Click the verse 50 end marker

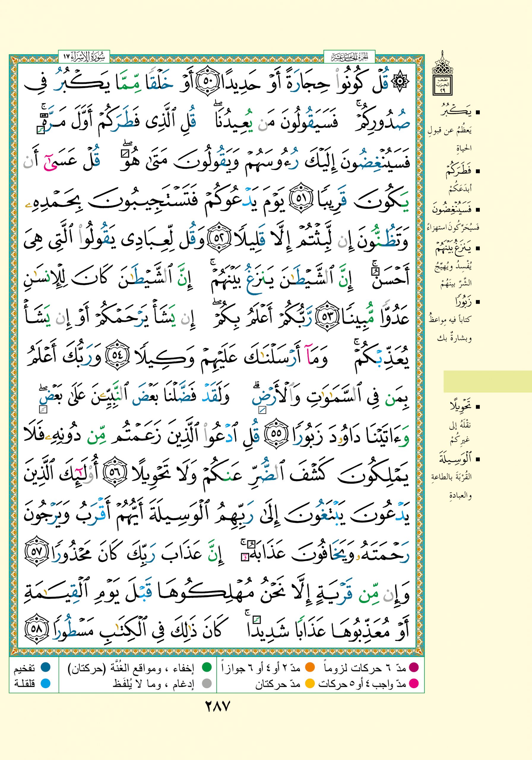(206, 81)
